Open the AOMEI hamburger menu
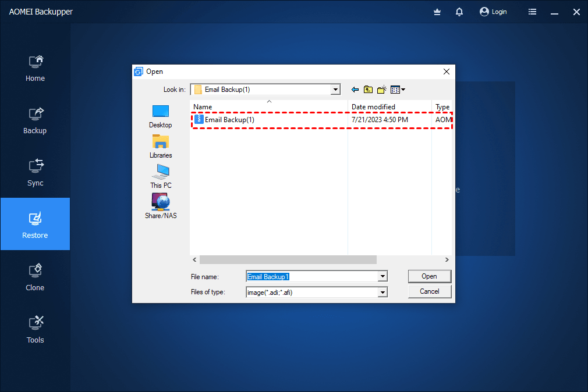The width and height of the screenshot is (588, 392). pos(532,12)
